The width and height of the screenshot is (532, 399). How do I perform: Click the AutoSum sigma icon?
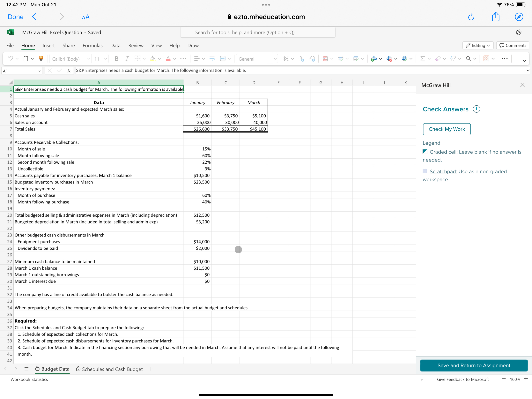tap(422, 59)
